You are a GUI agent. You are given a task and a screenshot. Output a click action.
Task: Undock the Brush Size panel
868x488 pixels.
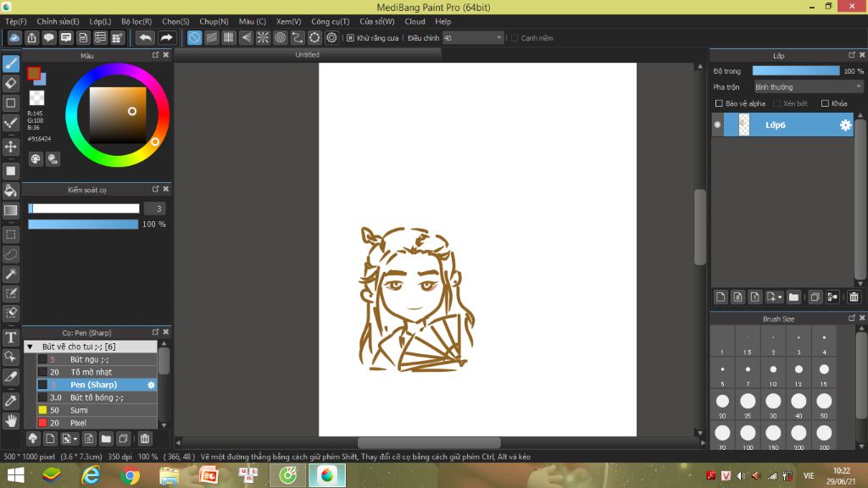(x=851, y=319)
